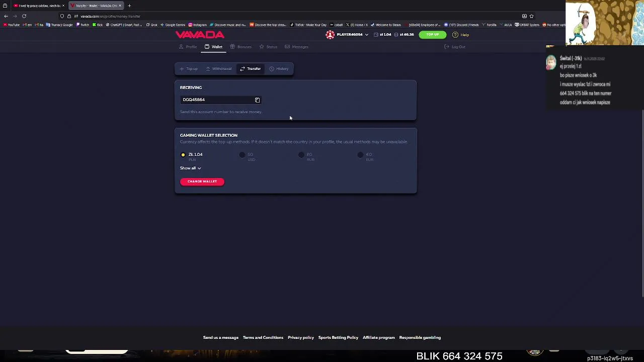Copy the receiving account number via clipboard icon
644x362 pixels.
(x=257, y=100)
